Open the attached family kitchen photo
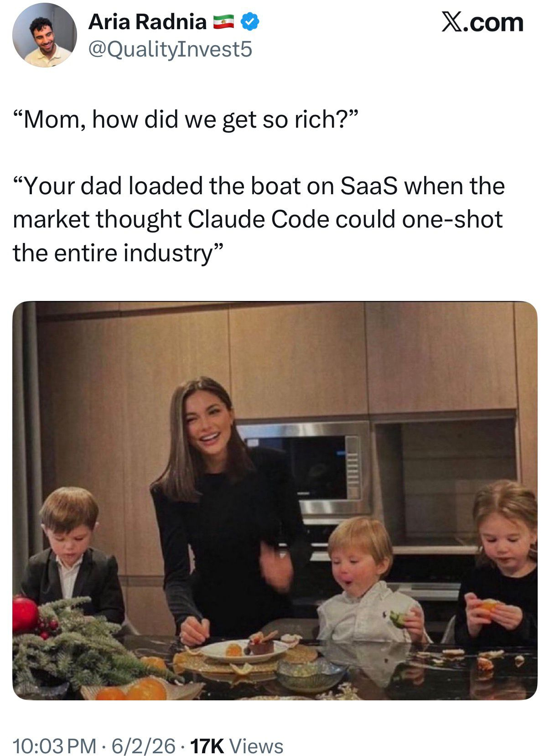The image size is (550, 756). point(275,500)
